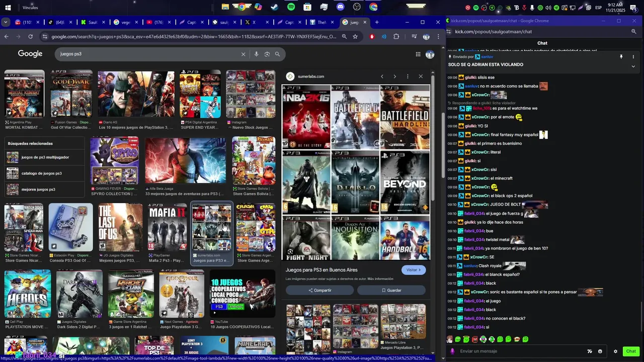Close the sumerlabs image preview panel
This screenshot has height=362, width=644.
point(421,76)
